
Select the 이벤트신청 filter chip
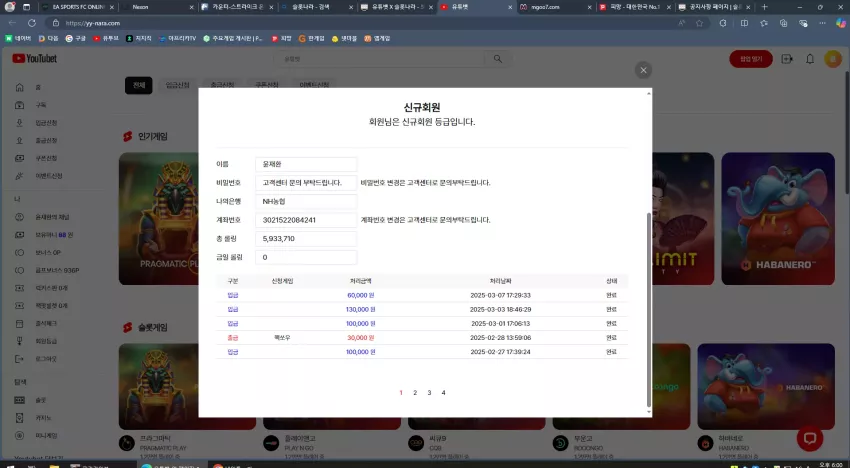tap(314, 85)
